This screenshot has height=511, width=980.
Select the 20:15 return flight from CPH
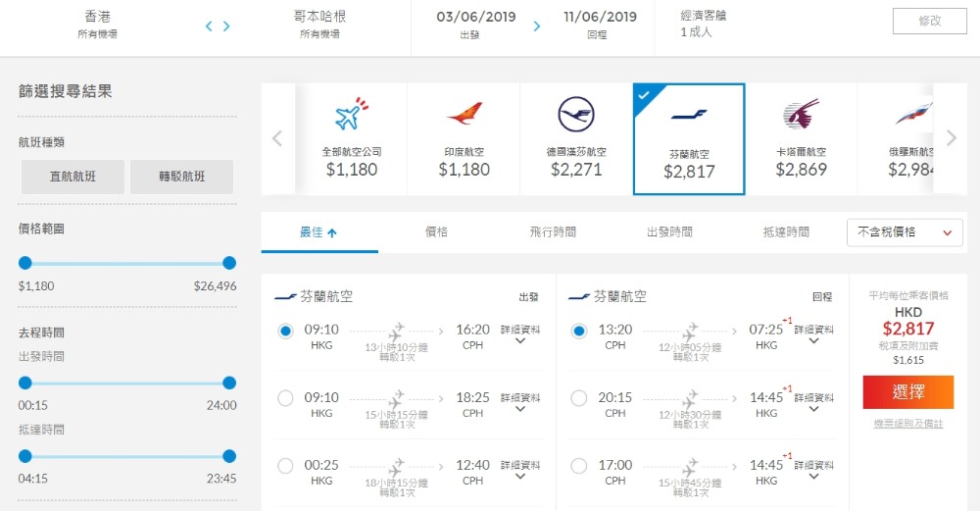click(579, 398)
